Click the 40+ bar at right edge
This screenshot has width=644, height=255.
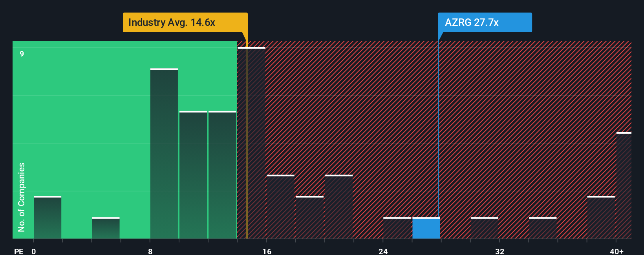[624, 186]
